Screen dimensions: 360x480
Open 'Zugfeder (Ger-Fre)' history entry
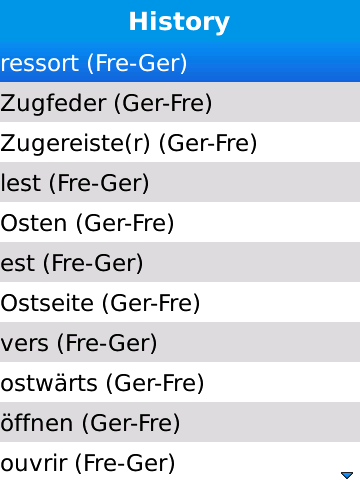pos(180,102)
